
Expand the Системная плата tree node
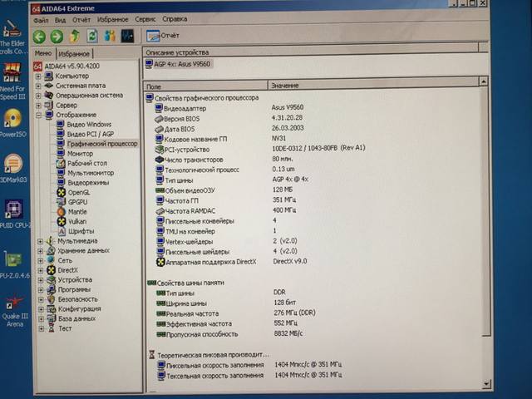click(x=38, y=86)
